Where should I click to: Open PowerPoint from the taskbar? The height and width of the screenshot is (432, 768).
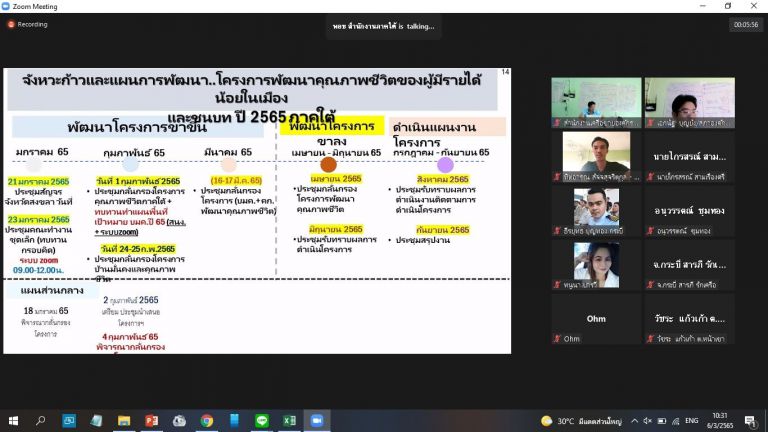pos(152,421)
